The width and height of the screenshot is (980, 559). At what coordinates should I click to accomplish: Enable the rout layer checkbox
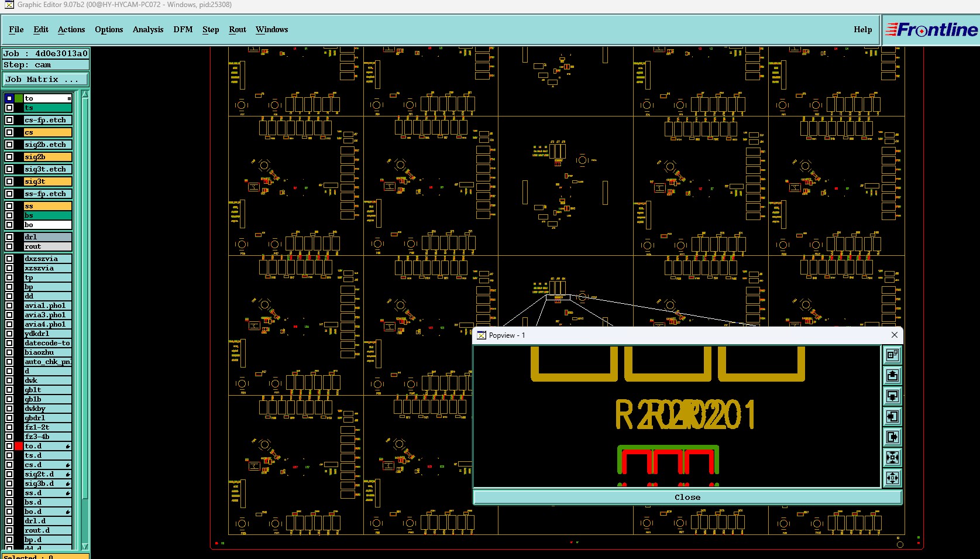(x=9, y=246)
